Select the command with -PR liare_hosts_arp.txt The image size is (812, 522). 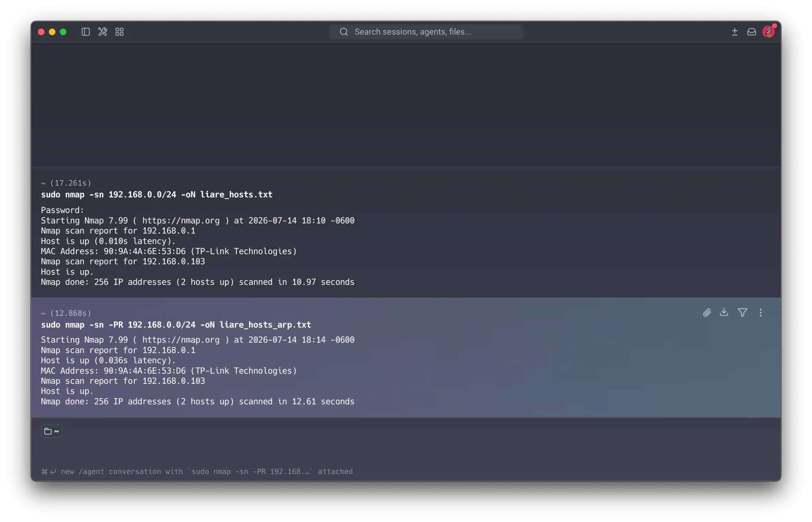coord(176,325)
